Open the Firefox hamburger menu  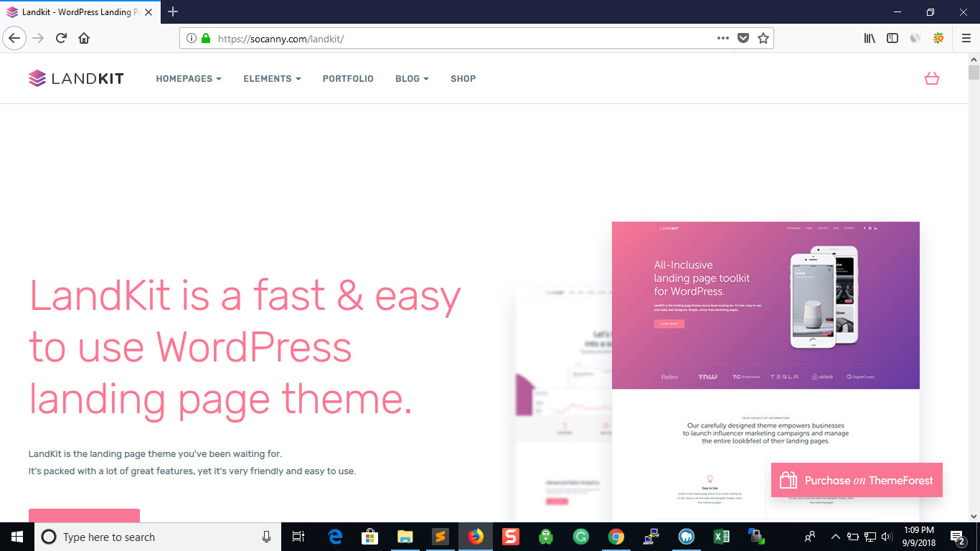point(965,38)
